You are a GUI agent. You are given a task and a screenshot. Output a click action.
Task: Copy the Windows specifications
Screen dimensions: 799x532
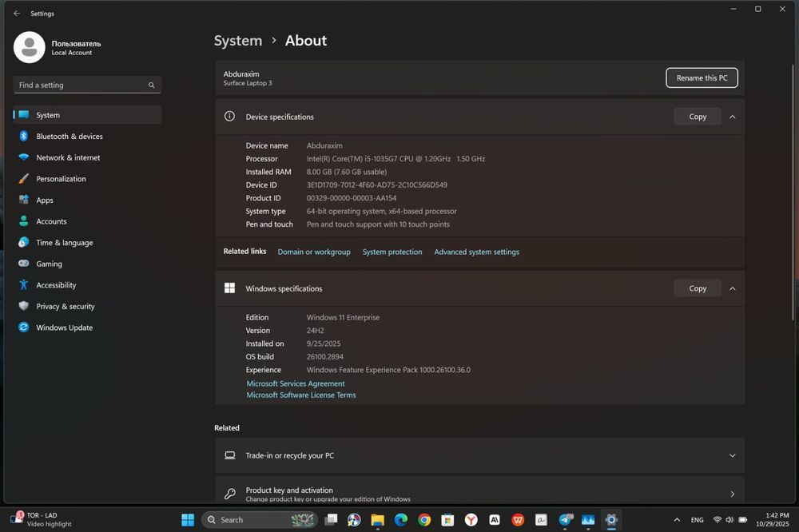[698, 288]
